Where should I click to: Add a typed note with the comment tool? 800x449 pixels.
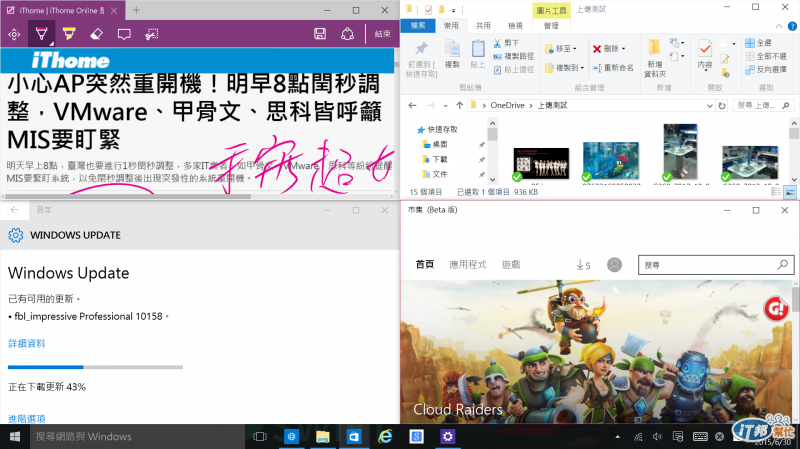click(124, 34)
